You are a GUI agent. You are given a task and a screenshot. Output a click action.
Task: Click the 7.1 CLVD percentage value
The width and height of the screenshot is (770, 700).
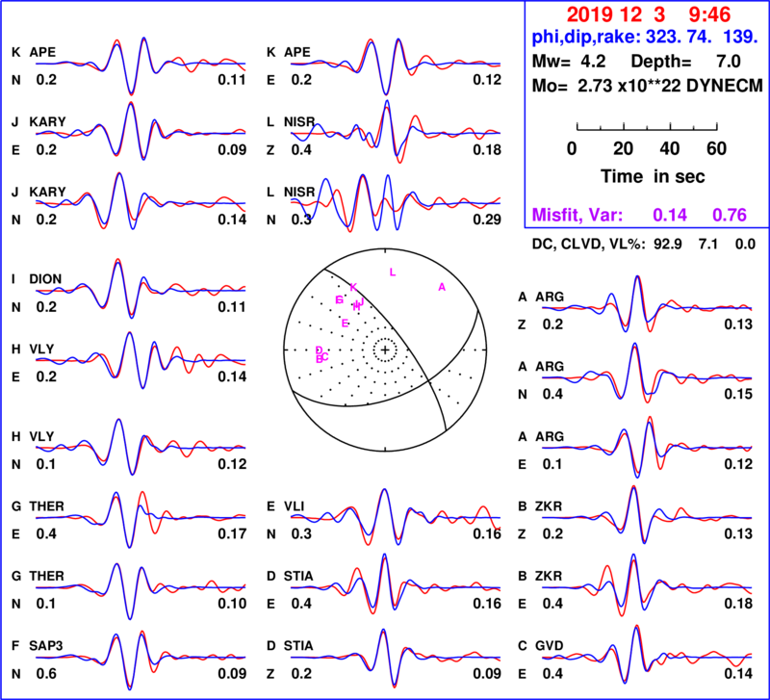click(707, 245)
